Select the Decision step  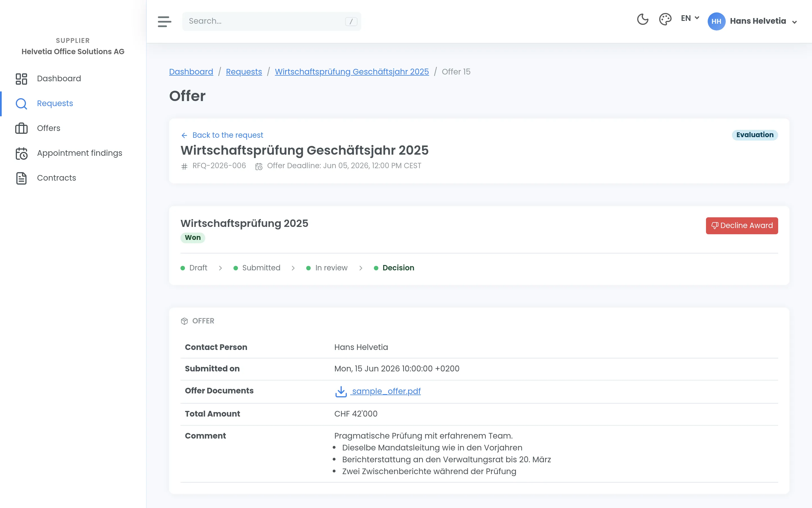(394, 268)
